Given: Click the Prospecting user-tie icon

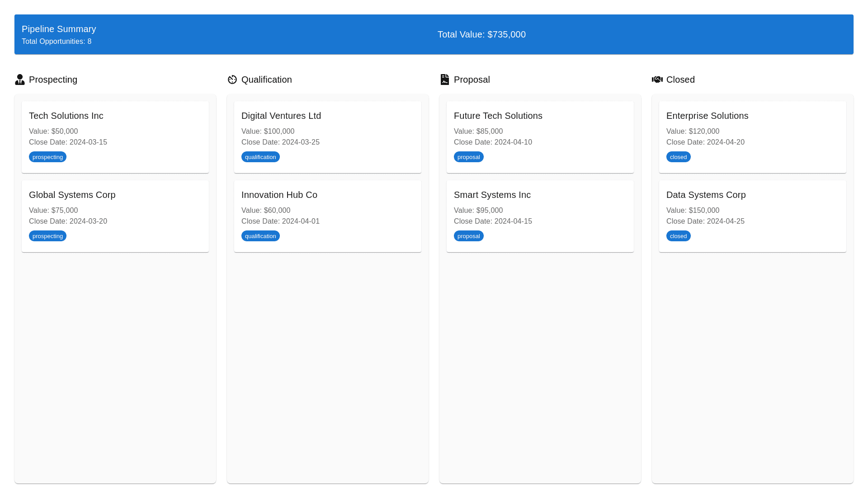Looking at the screenshot, I should tap(19, 80).
